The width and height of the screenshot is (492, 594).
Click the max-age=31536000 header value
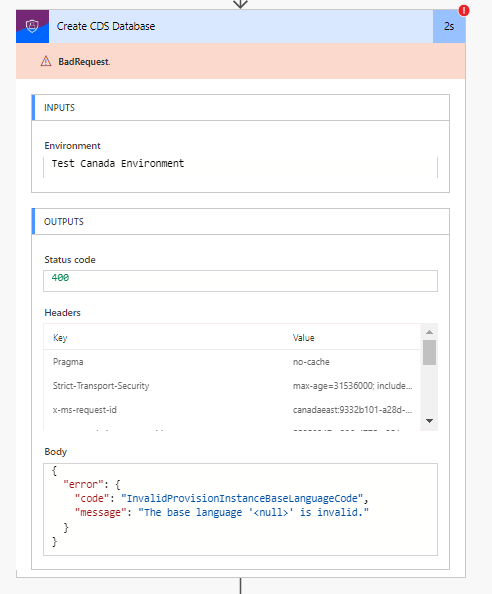(353, 386)
